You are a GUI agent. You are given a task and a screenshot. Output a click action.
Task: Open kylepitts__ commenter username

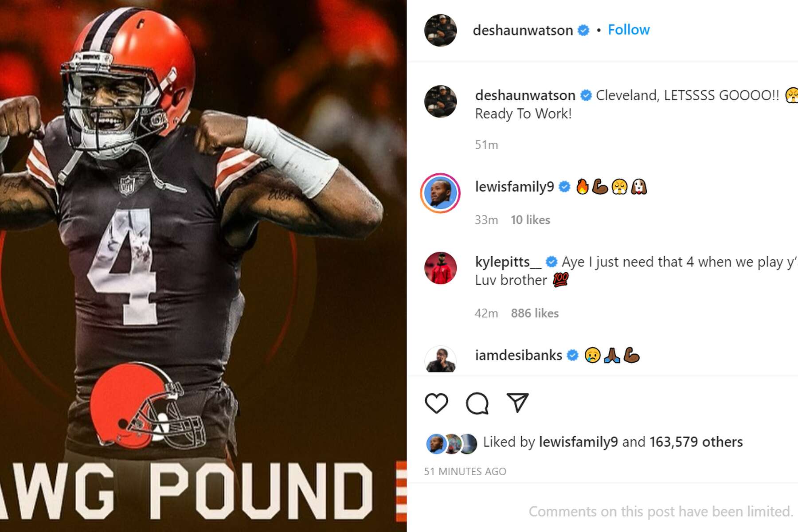508,262
